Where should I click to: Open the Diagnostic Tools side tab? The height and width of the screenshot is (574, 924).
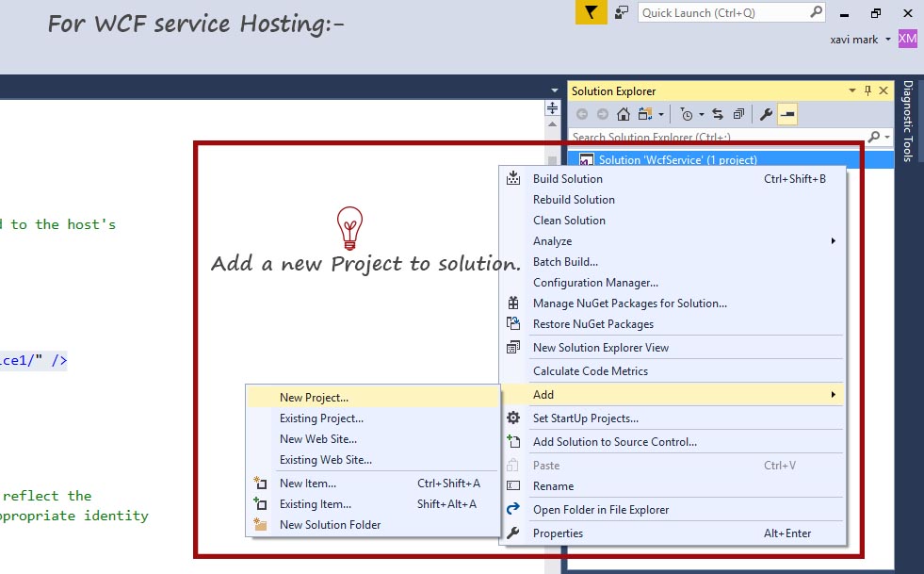[x=908, y=121]
